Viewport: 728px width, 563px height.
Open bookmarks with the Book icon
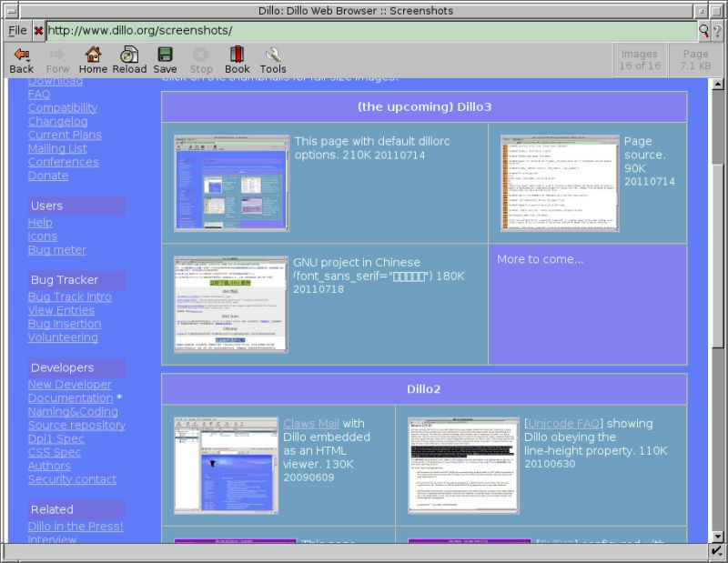coord(237,57)
